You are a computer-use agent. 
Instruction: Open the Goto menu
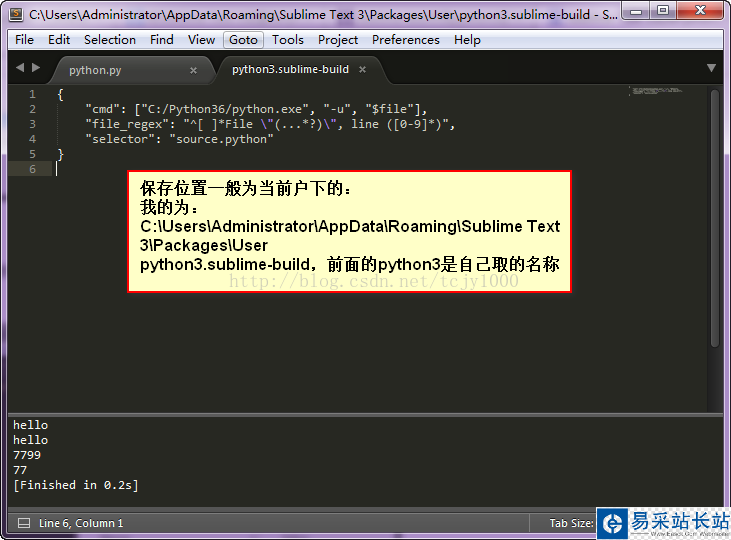[x=243, y=40]
